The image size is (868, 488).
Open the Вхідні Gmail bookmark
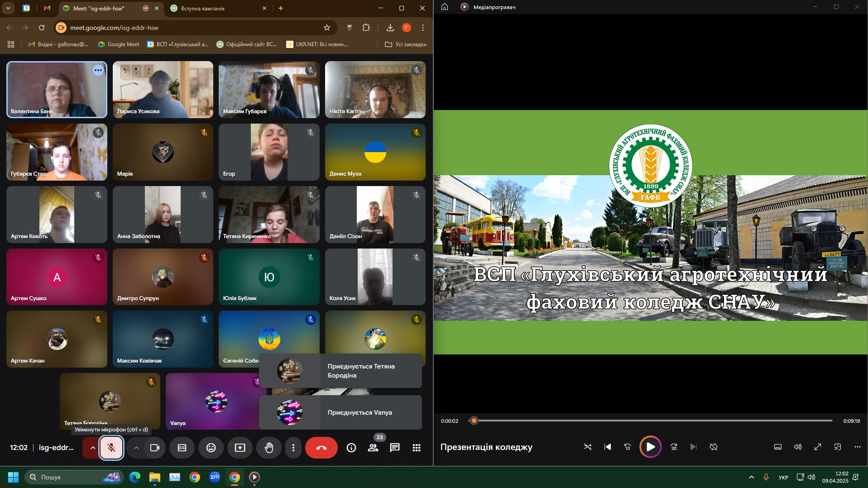click(x=58, y=44)
